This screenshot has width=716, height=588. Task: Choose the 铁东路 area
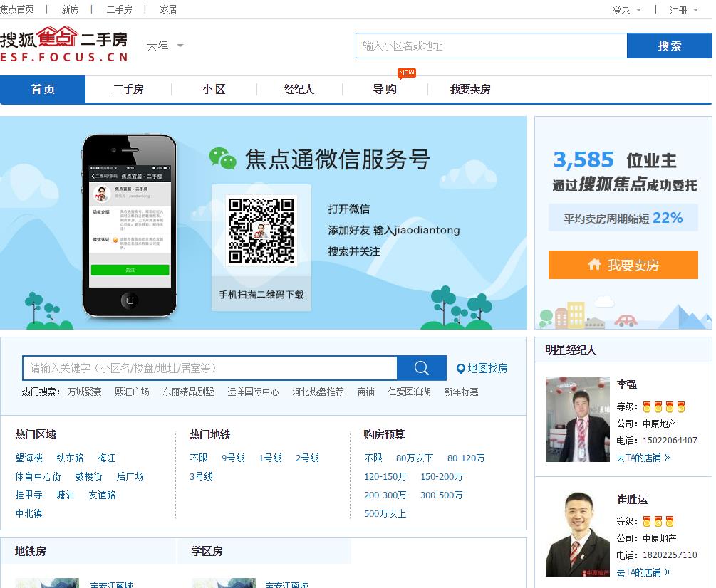[70, 458]
